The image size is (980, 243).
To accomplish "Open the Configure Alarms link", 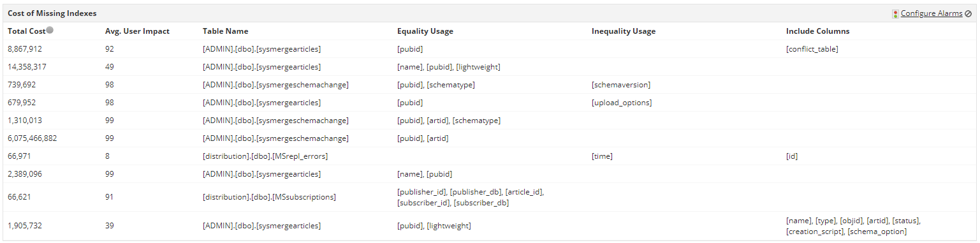I will point(932,13).
